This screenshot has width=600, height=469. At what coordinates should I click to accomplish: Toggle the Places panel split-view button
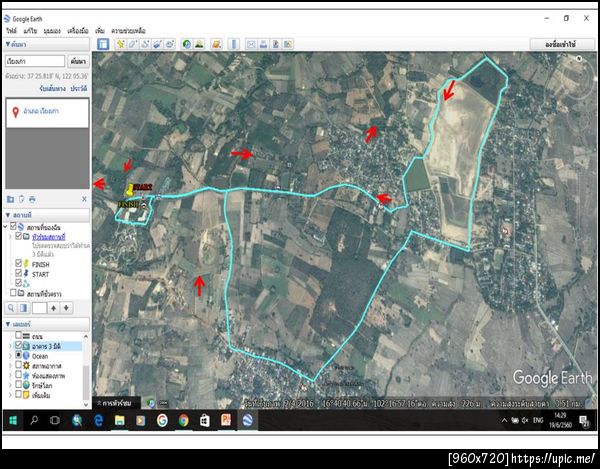(23, 308)
